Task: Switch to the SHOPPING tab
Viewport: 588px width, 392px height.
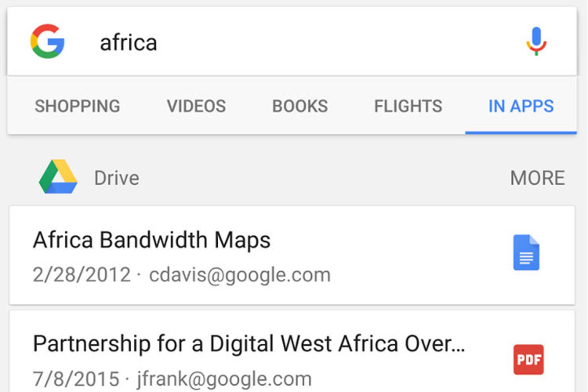Action: point(77,106)
